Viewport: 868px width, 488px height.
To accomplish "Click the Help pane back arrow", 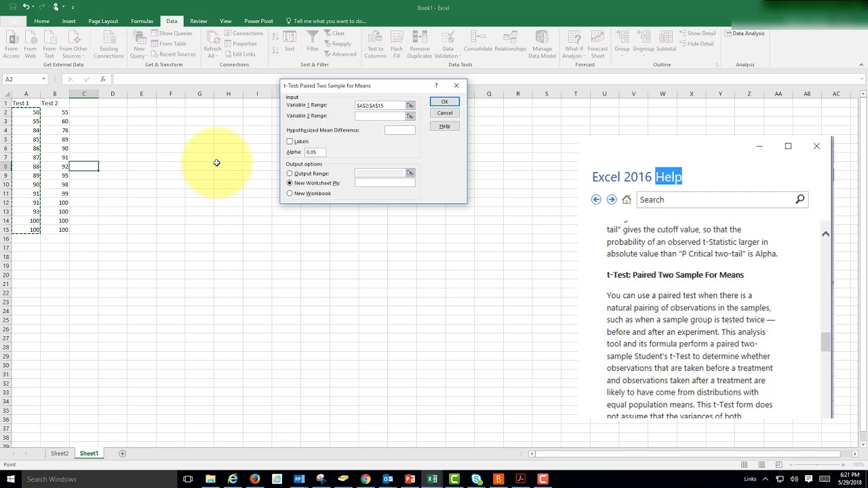I will point(596,199).
